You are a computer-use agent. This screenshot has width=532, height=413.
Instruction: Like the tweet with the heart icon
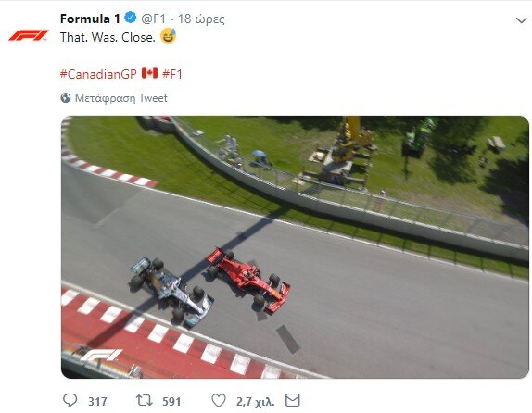point(219,400)
